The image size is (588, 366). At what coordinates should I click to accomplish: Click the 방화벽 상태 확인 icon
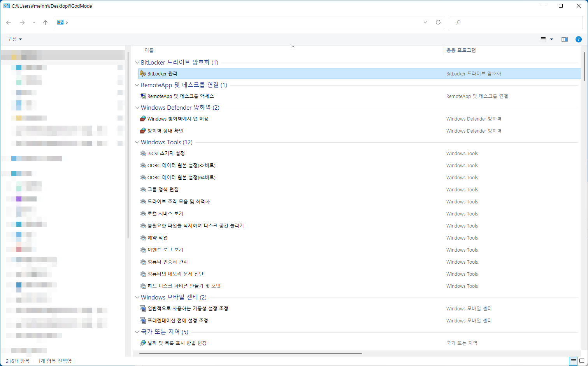[143, 131]
